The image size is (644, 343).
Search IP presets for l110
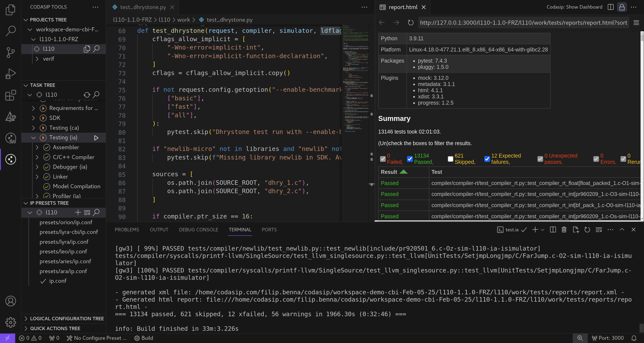pos(96,213)
